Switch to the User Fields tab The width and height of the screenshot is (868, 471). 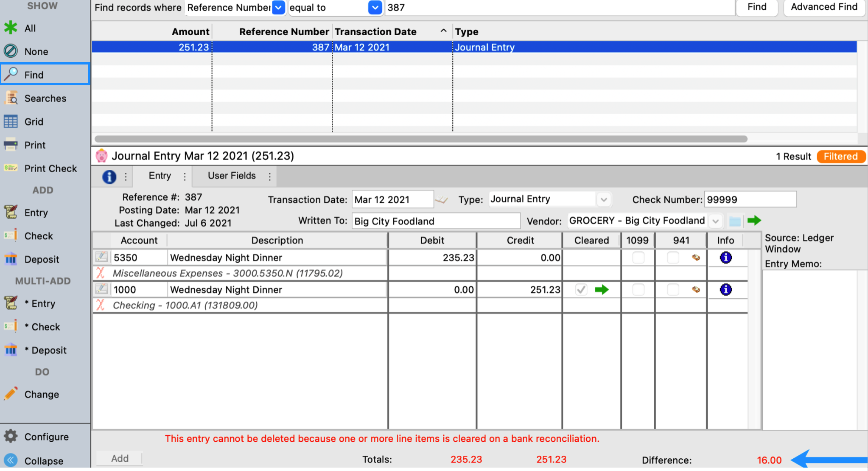click(x=232, y=176)
